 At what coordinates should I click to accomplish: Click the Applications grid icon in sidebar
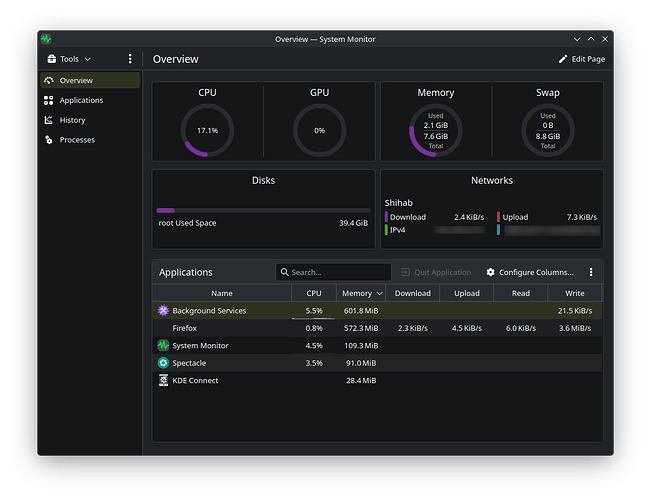tap(49, 100)
